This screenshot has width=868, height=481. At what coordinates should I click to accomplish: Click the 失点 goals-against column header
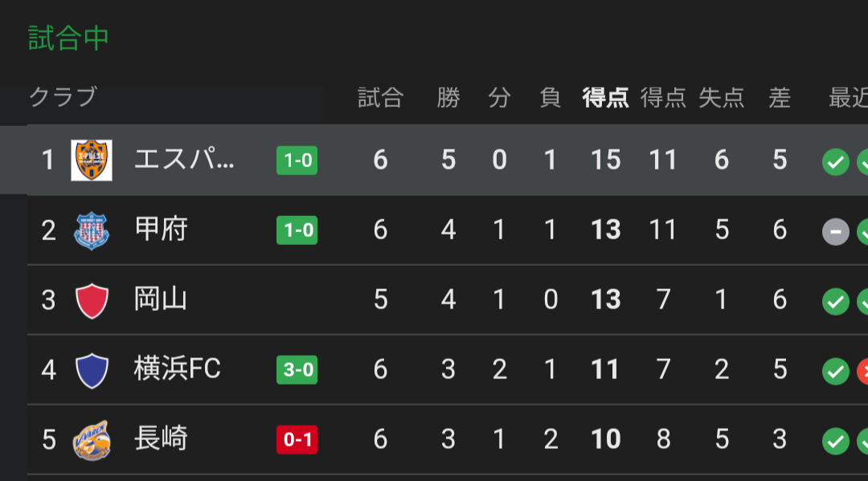(721, 98)
